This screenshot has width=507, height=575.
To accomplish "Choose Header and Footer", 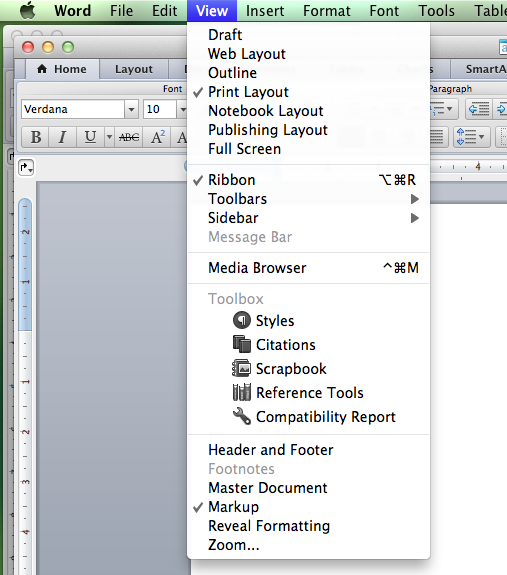I will click(308, 450).
